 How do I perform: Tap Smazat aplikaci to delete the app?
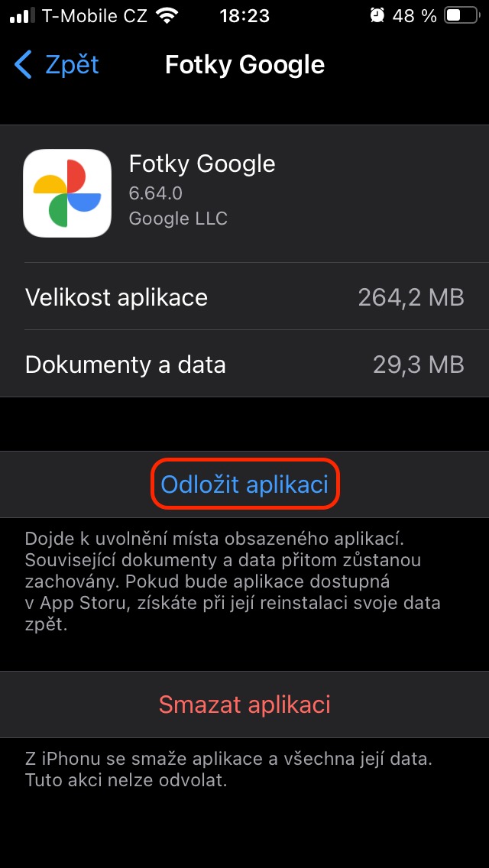(x=244, y=704)
